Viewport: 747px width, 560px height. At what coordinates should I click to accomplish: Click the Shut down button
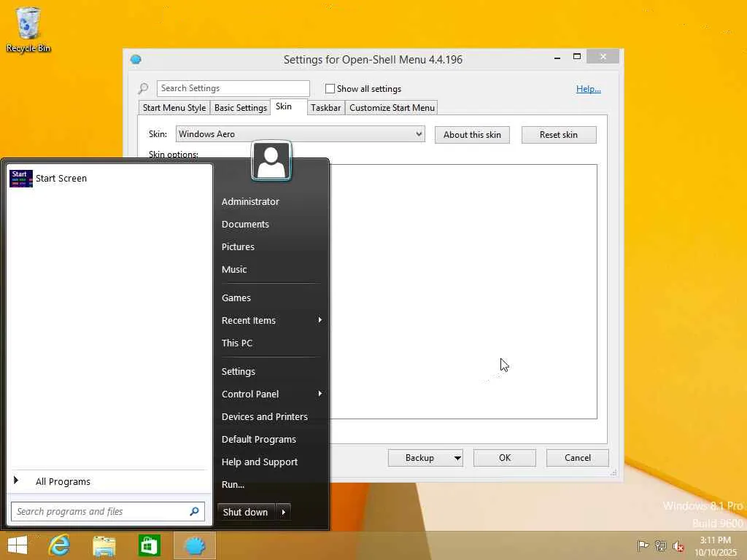(247, 513)
